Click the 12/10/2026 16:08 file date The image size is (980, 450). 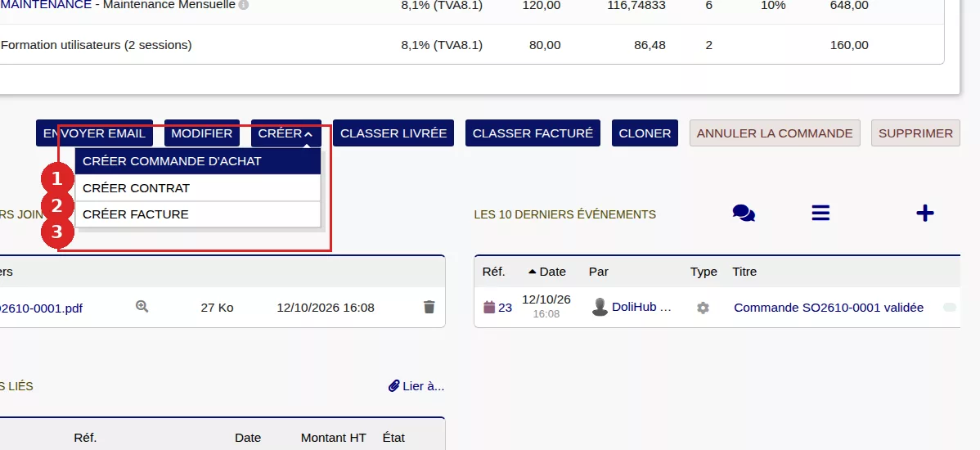[x=326, y=308]
